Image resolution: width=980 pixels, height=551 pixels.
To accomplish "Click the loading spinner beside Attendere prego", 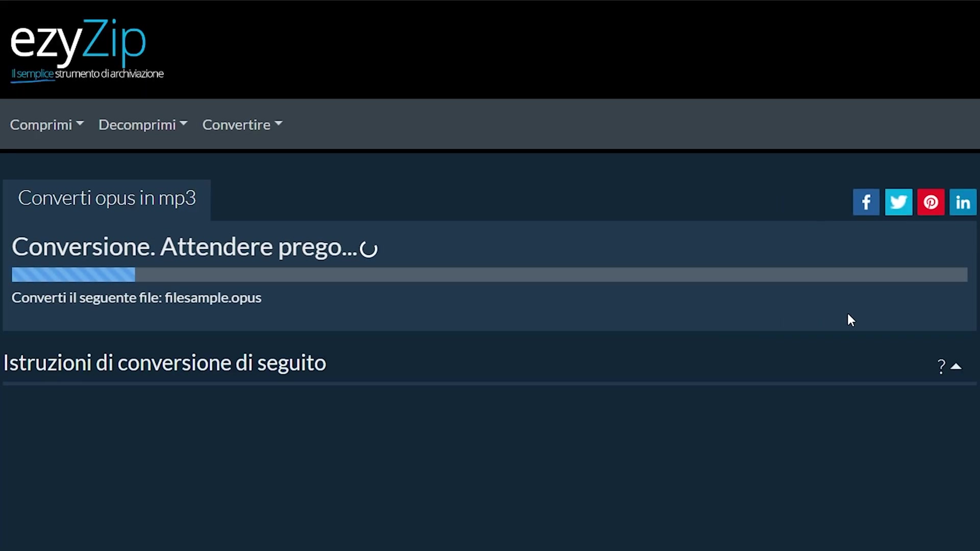I will [369, 249].
